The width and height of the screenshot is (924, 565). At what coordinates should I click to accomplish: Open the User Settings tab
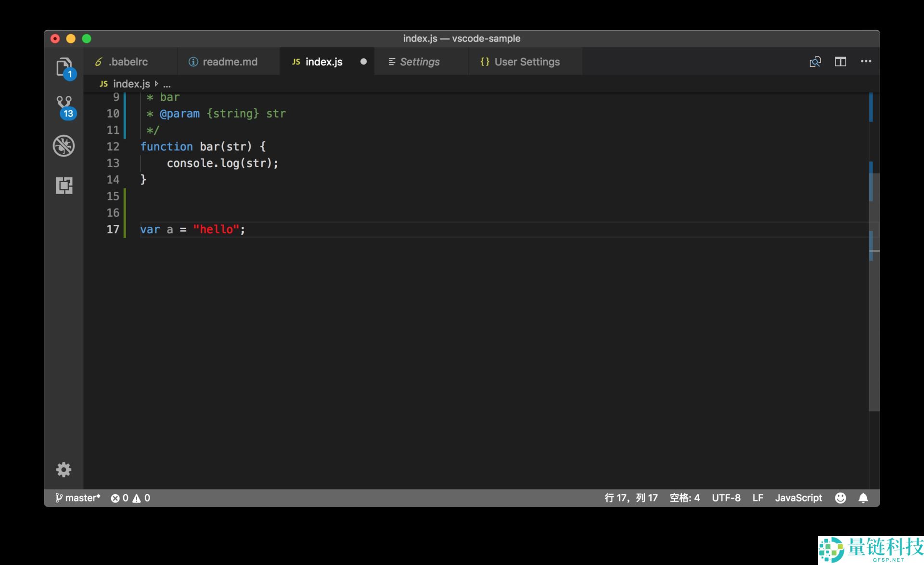tap(526, 62)
